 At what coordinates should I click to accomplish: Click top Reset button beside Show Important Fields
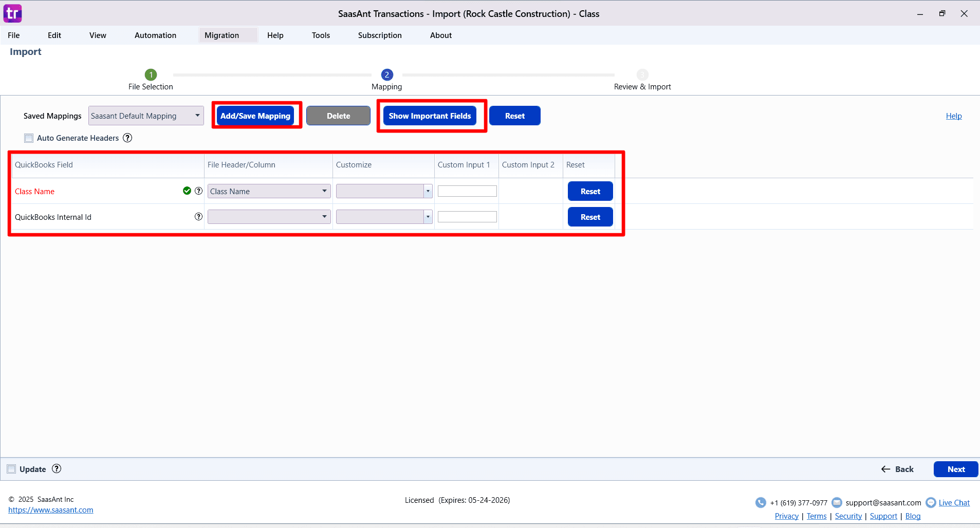(514, 116)
